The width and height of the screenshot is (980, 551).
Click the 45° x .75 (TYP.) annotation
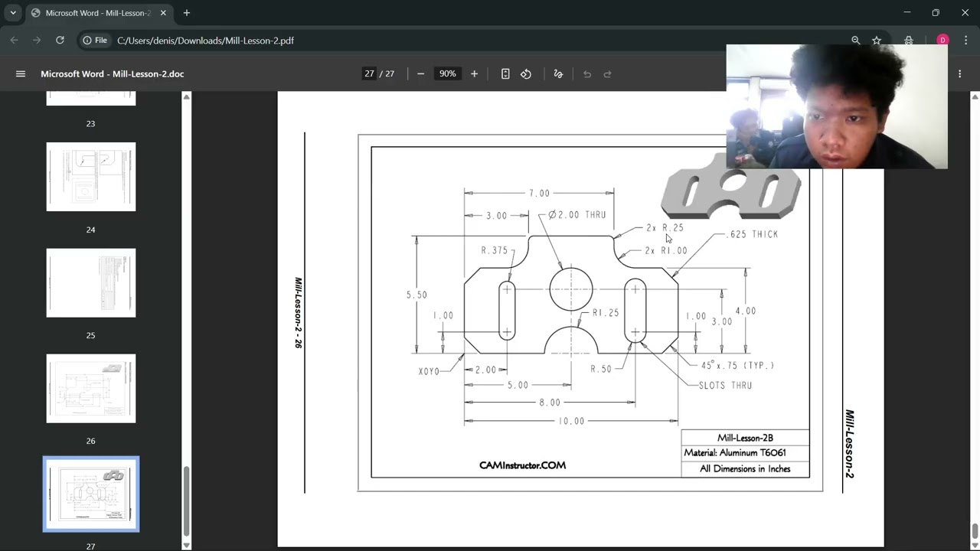(737, 366)
